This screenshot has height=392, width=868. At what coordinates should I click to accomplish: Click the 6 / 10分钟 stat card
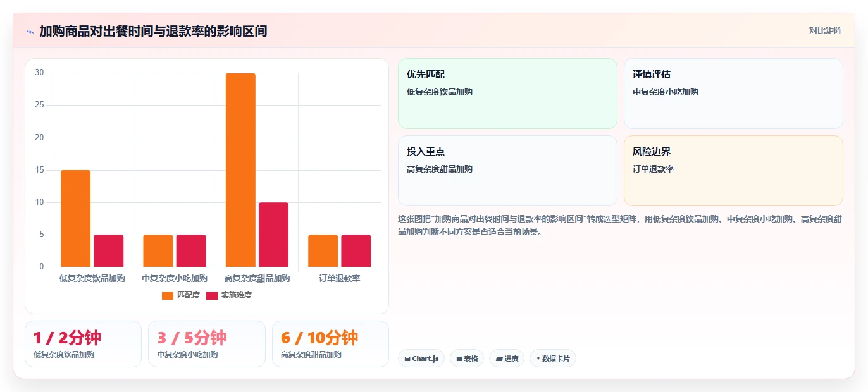click(330, 343)
